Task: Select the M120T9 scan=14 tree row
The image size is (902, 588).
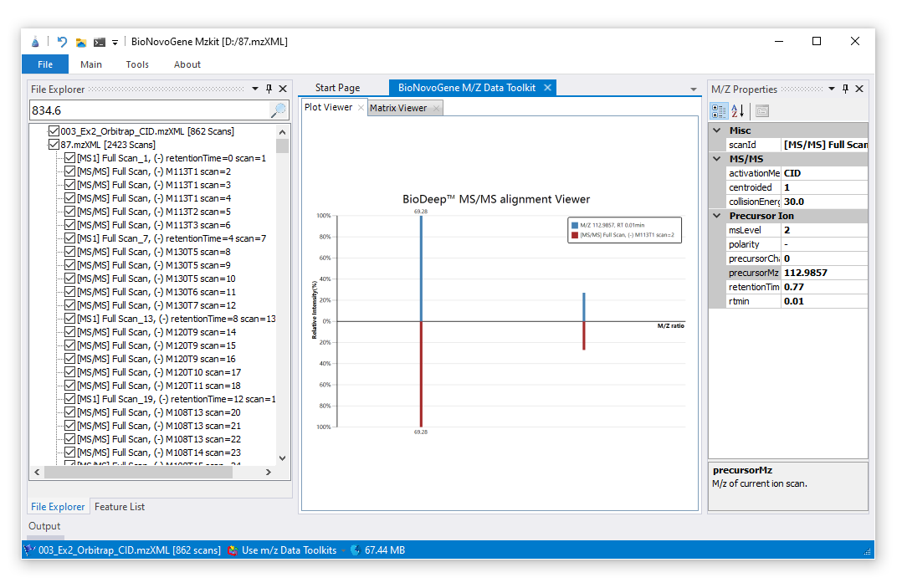Action: point(156,332)
